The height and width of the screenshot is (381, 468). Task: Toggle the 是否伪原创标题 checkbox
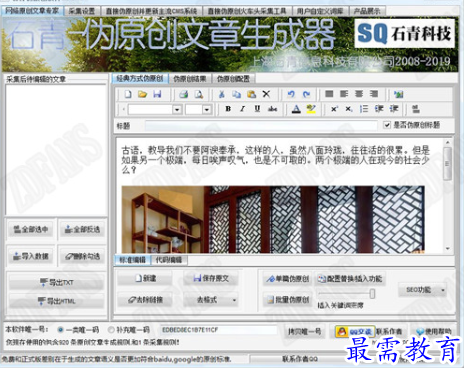(x=387, y=125)
